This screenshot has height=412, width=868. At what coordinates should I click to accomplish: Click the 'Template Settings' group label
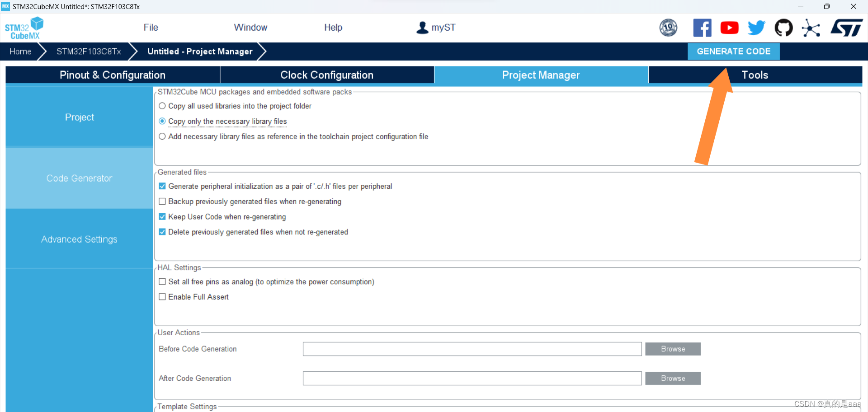[x=187, y=407]
